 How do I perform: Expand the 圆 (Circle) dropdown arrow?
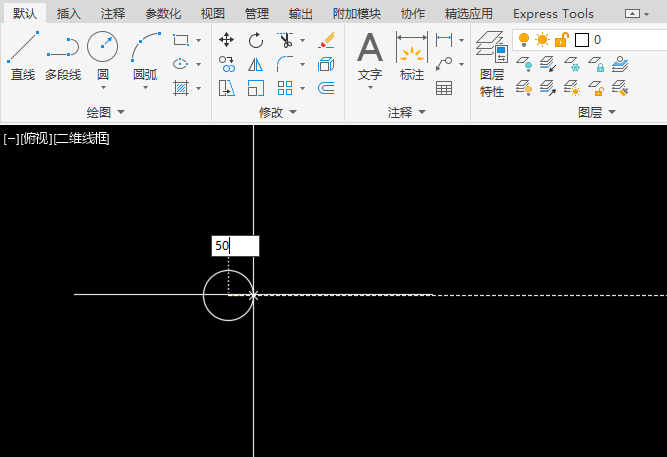coord(103,88)
